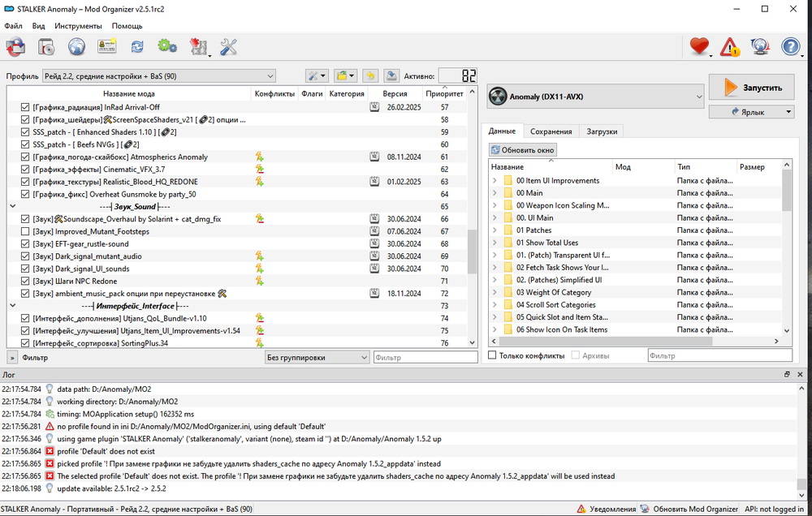Disable the Cinematic_VFX_3.7 mod checkbox
Viewport: 812px width, 516px height.
pyautogui.click(x=25, y=170)
